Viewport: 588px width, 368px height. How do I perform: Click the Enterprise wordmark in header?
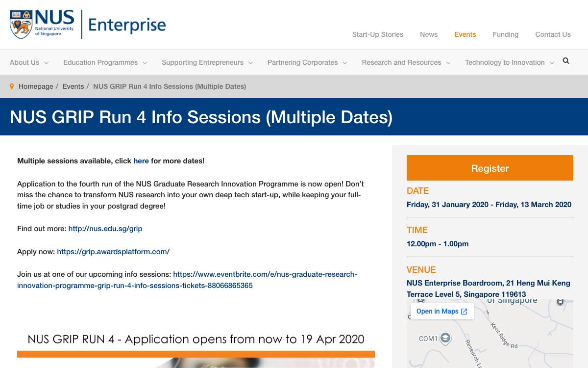127,25
